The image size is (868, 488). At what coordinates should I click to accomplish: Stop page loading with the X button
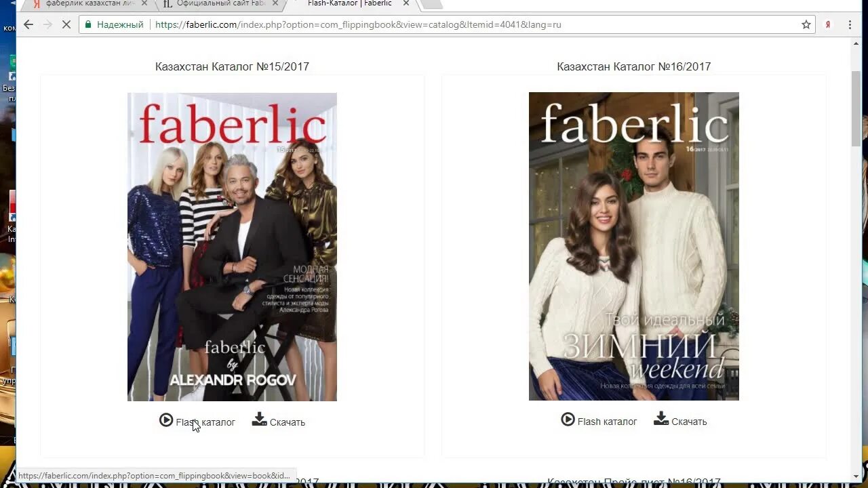66,24
